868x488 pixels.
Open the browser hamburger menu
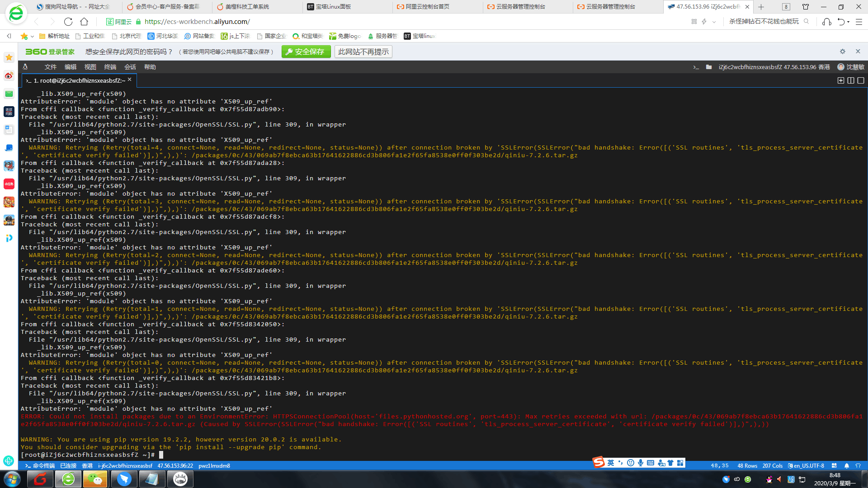(x=859, y=22)
